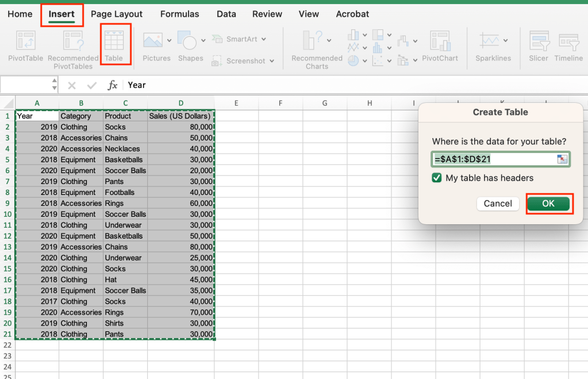Select the Insert tab
This screenshot has height=379, width=588.
coord(62,14)
